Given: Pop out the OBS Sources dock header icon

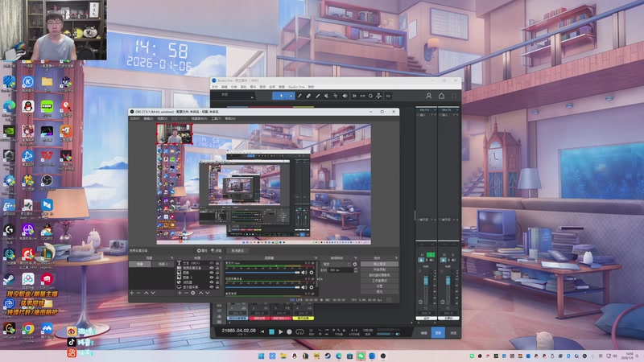Looking at the screenshot, I should (220, 258).
